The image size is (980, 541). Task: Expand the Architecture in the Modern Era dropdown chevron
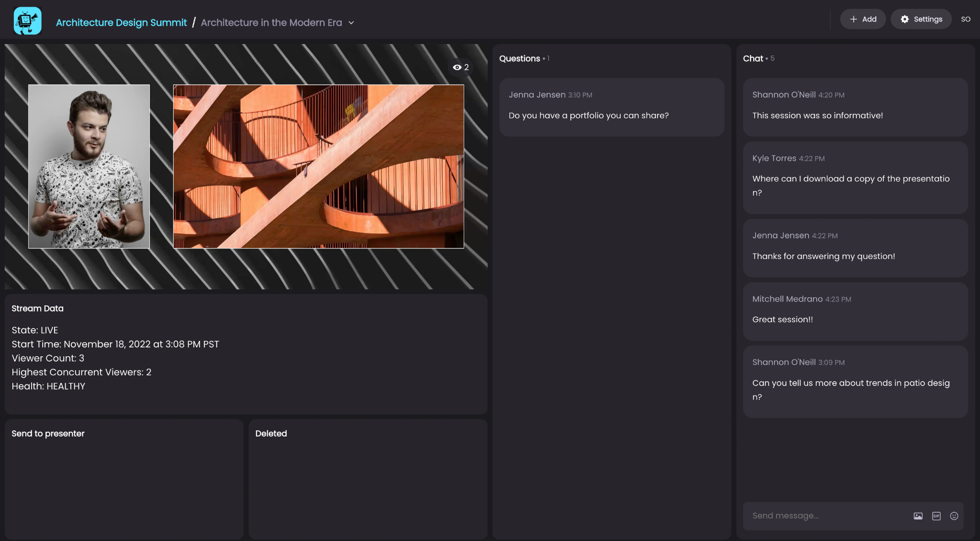pos(351,23)
